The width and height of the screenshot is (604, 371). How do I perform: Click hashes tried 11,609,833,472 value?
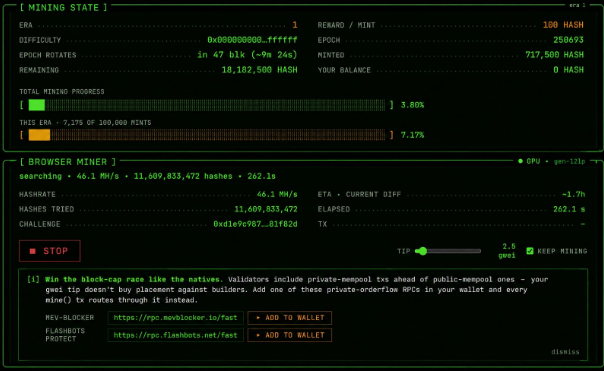pos(266,209)
